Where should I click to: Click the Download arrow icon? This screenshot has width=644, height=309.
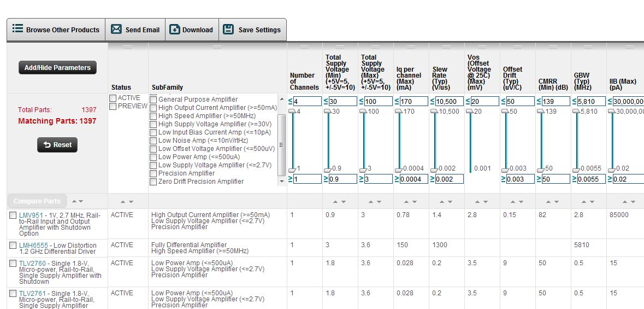[x=175, y=29]
